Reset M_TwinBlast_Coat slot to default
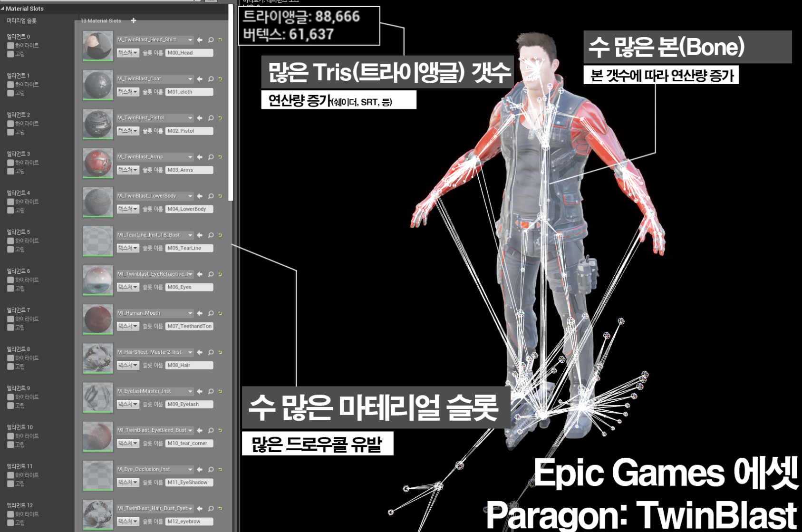This screenshot has width=802, height=532. (x=220, y=79)
